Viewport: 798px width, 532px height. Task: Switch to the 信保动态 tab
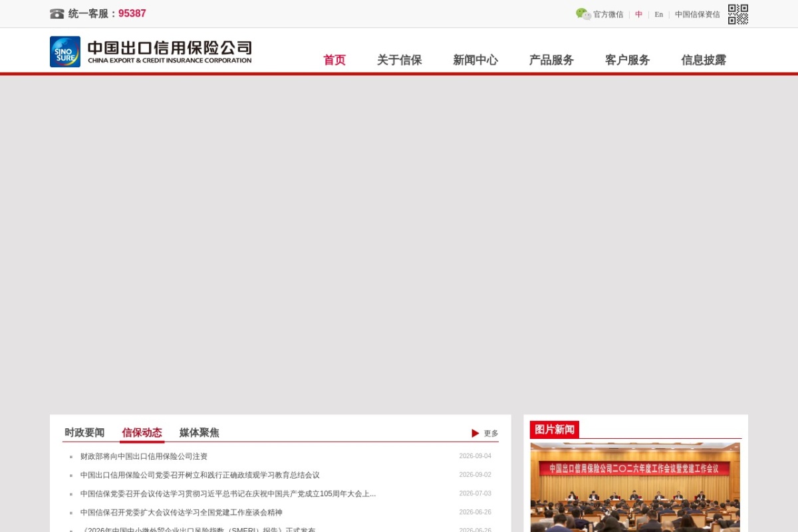coord(142,432)
